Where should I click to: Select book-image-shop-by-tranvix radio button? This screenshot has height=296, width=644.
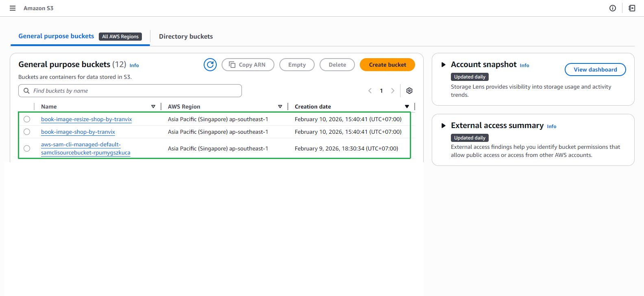click(x=27, y=132)
